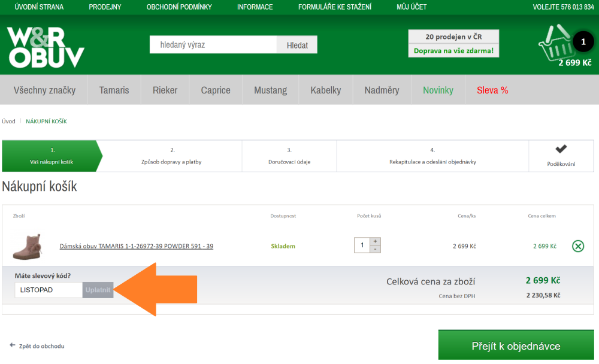Click the back arrow to Zpět do obchodu
The width and height of the screenshot is (599, 364).
[x=13, y=345]
